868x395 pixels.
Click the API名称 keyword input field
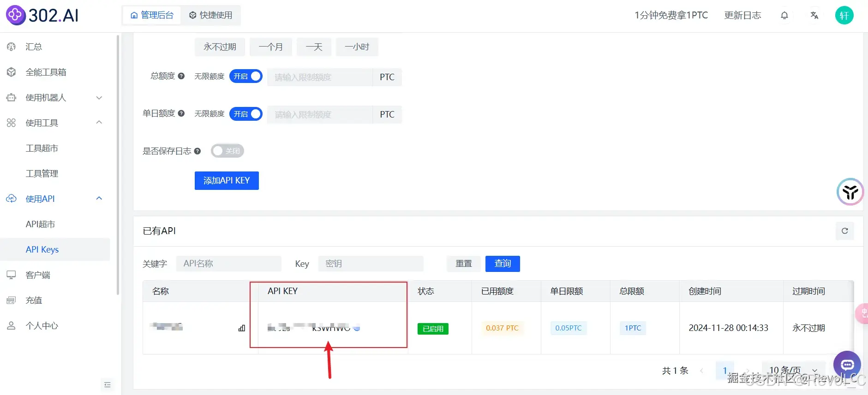coord(229,264)
